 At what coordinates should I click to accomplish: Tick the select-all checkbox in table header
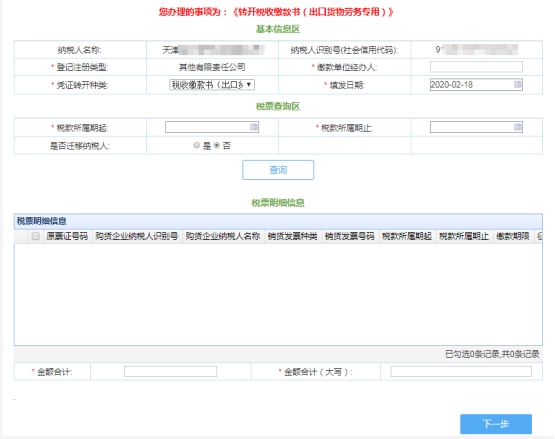click(35, 236)
